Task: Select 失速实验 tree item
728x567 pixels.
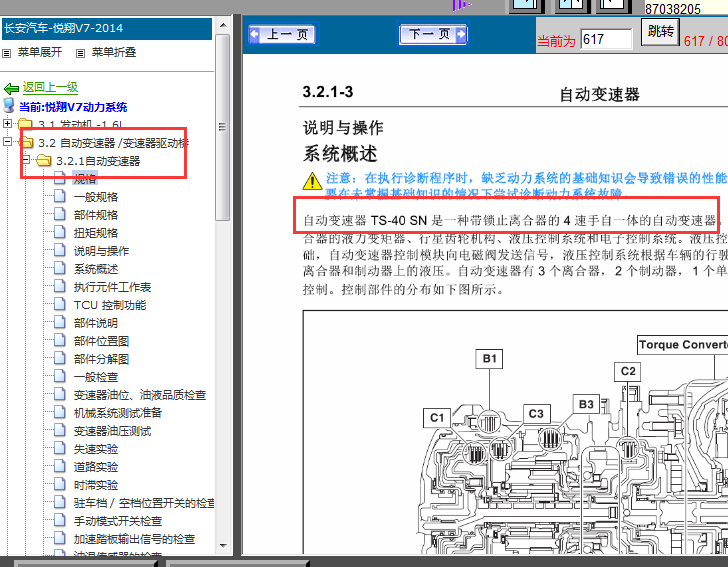Action: 96,449
